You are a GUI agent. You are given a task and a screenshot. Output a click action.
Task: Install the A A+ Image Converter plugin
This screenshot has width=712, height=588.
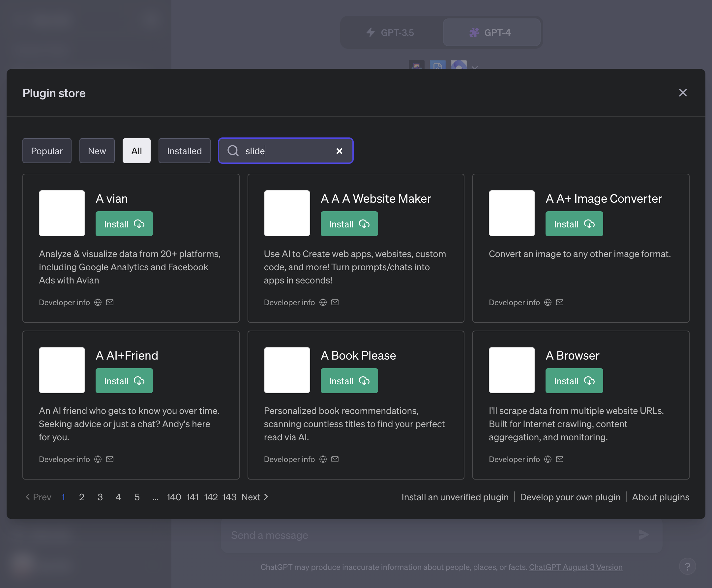(574, 224)
